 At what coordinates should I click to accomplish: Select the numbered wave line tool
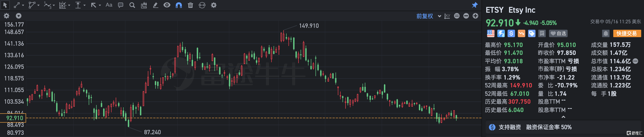click(x=47, y=5)
